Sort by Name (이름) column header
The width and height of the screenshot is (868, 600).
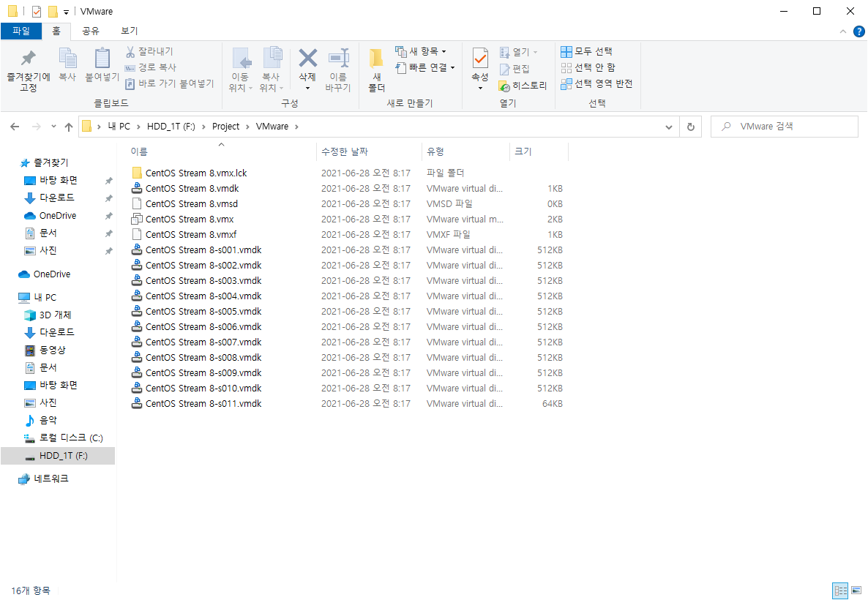point(222,151)
